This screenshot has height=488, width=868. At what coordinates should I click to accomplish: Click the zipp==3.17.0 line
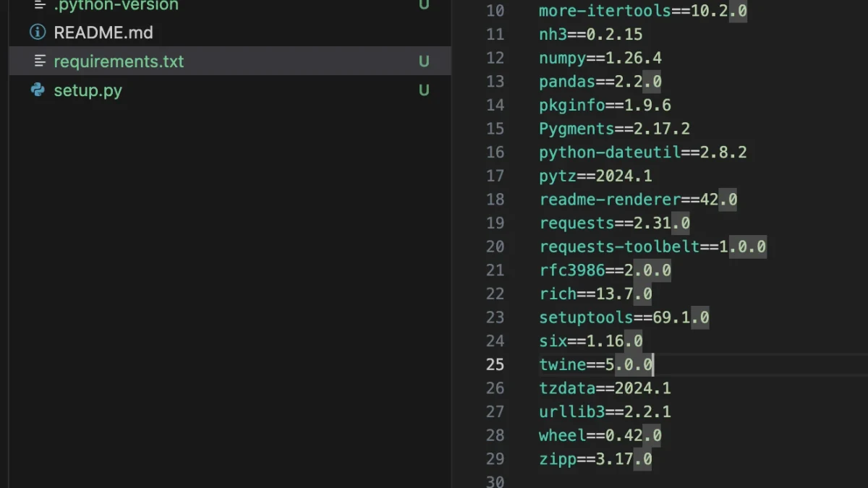595,458
